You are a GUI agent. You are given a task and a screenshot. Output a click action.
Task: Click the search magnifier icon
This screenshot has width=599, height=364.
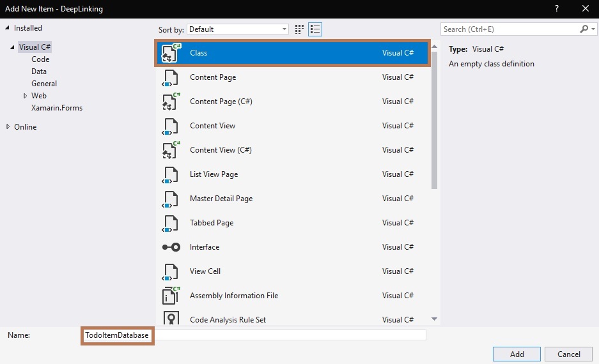coord(584,29)
